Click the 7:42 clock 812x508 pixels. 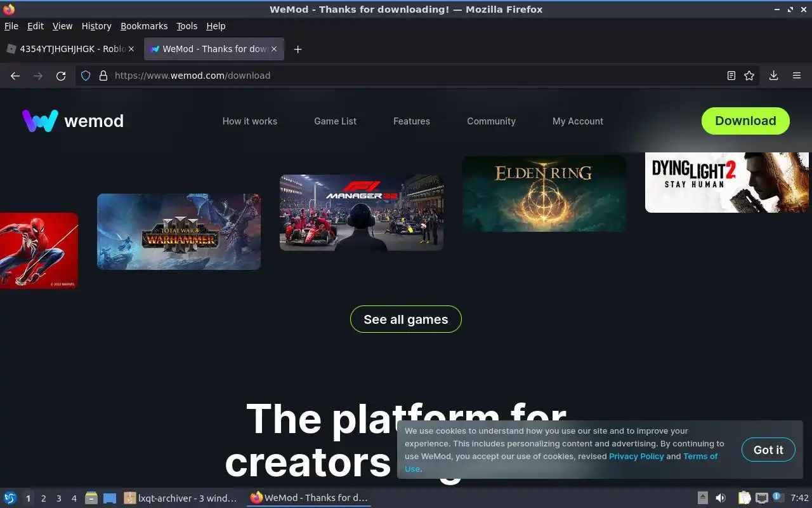click(x=799, y=498)
